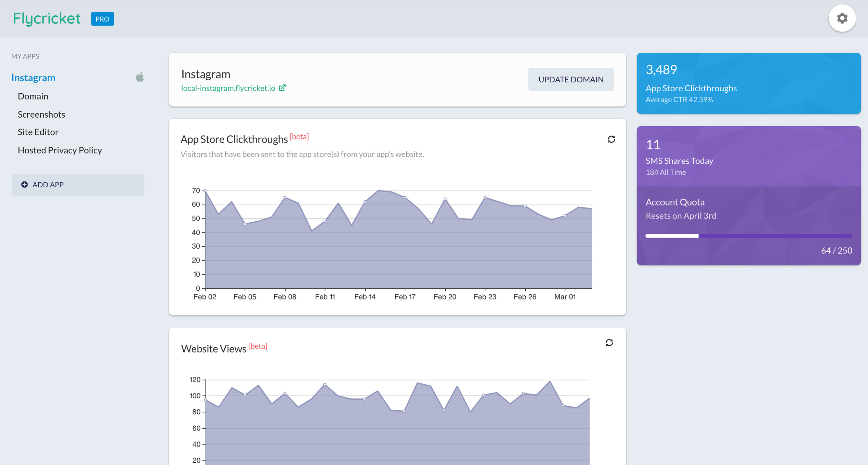Click the 11 SMS Shares Today card

tap(748, 156)
